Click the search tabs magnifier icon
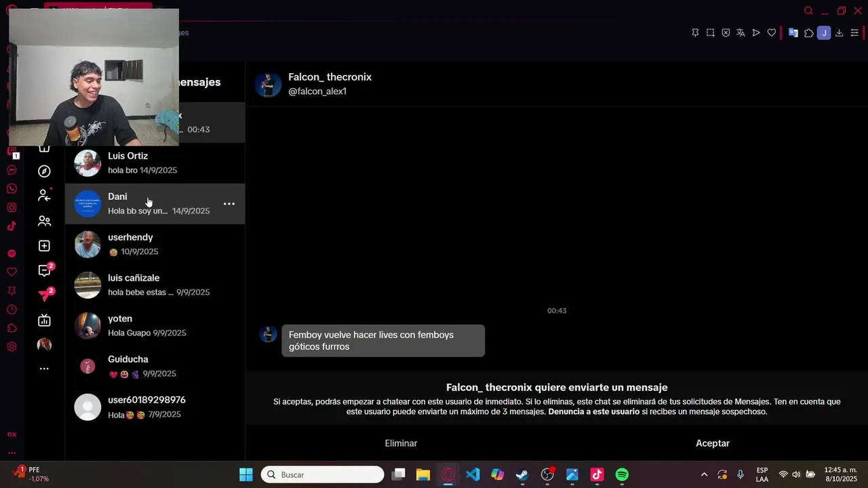 point(808,11)
